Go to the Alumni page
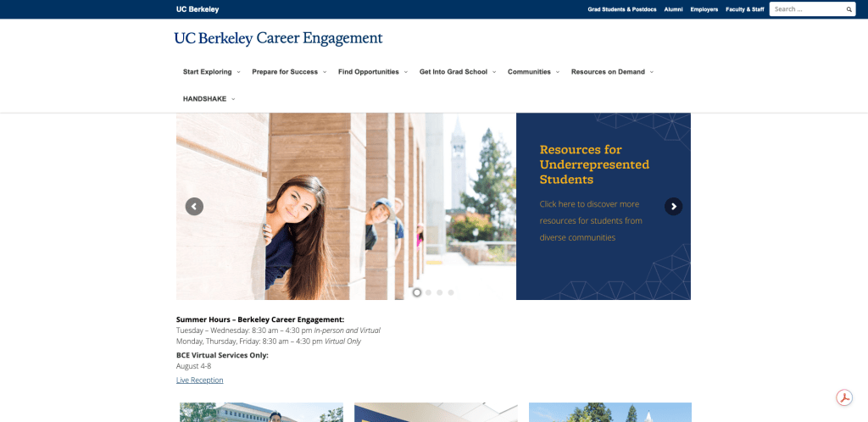This screenshot has height=422, width=868. tap(673, 9)
